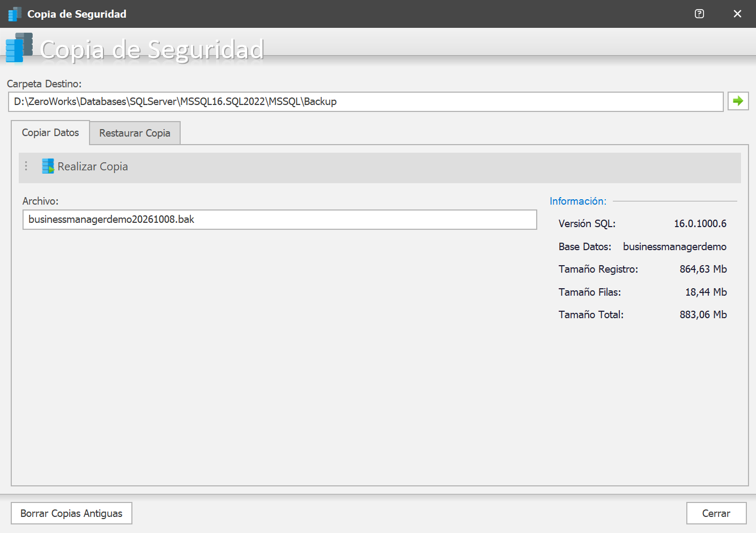756x533 pixels.
Task: Click the green arrow browse folder icon
Action: point(738,101)
